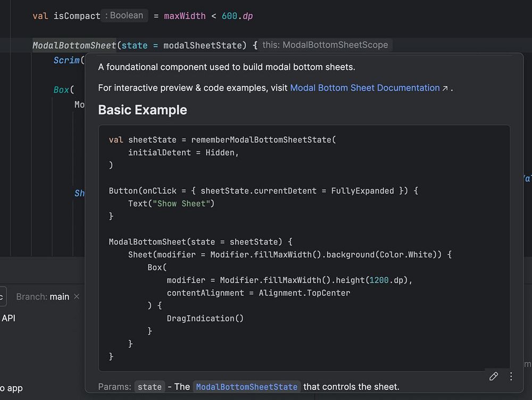Screen dimensions: 532x400
Task: Click the external link arrow icon
Action: click(445, 88)
